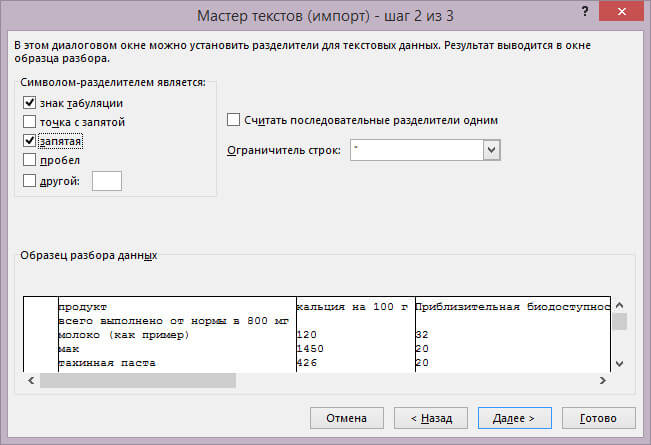The width and height of the screenshot is (651, 445).
Task: Click preview horizontal scrollbar right arrow
Action: [x=603, y=380]
